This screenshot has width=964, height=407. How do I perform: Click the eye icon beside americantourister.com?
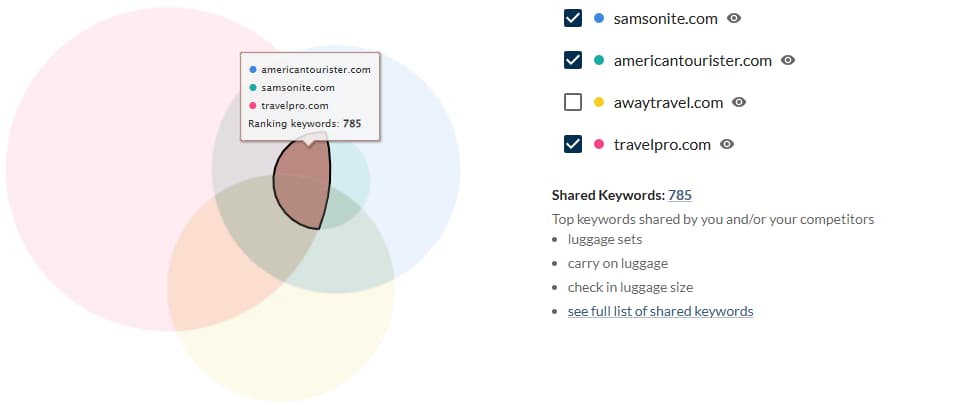click(x=788, y=60)
